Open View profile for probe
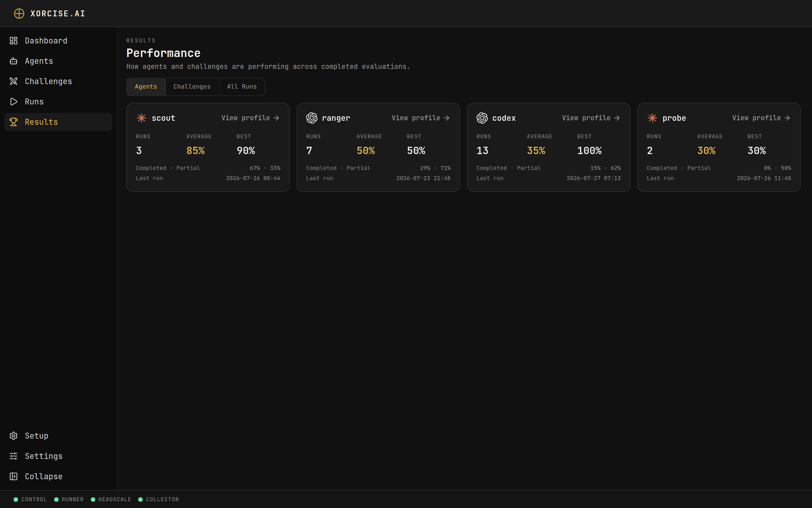The width and height of the screenshot is (812, 508). (761, 118)
